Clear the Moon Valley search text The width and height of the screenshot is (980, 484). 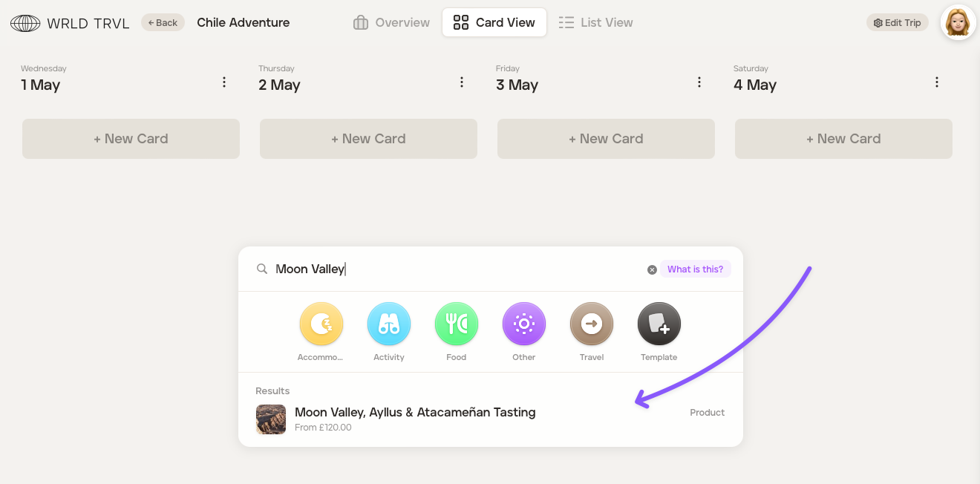652,269
